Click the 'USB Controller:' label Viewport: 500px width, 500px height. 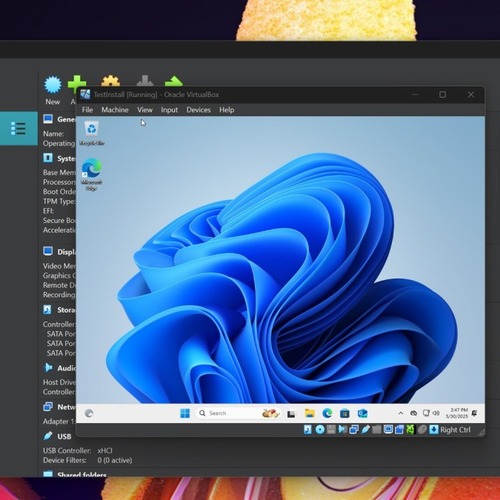[67, 451]
